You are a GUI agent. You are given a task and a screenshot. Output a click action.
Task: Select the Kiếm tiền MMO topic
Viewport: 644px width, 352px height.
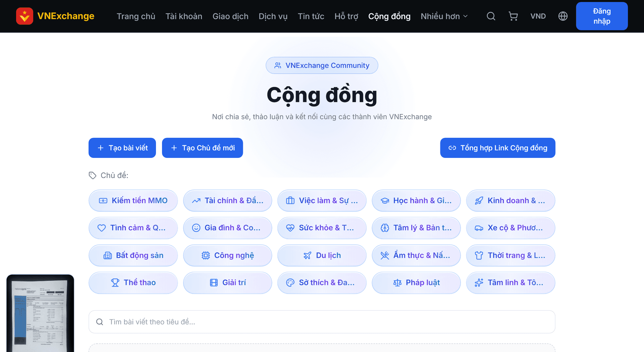pyautogui.click(x=133, y=200)
